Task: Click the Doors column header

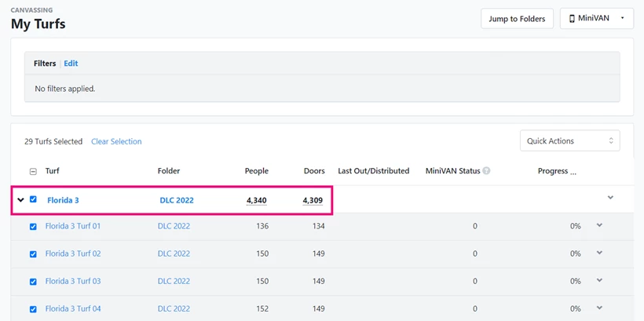Action: pyautogui.click(x=314, y=171)
